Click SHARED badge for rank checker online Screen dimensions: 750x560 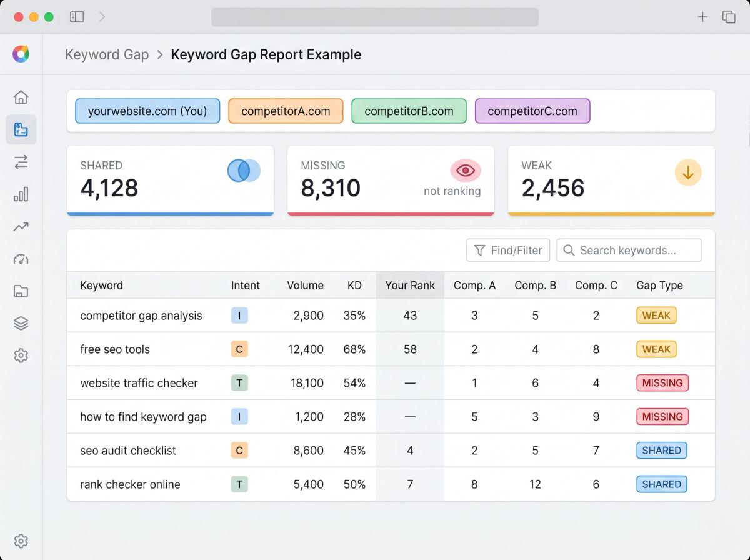[x=662, y=484]
